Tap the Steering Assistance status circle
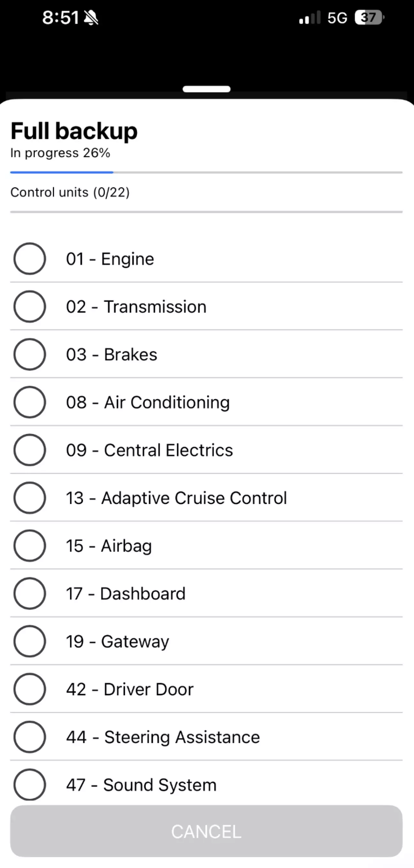This screenshot has width=414, height=868. coord(30,737)
